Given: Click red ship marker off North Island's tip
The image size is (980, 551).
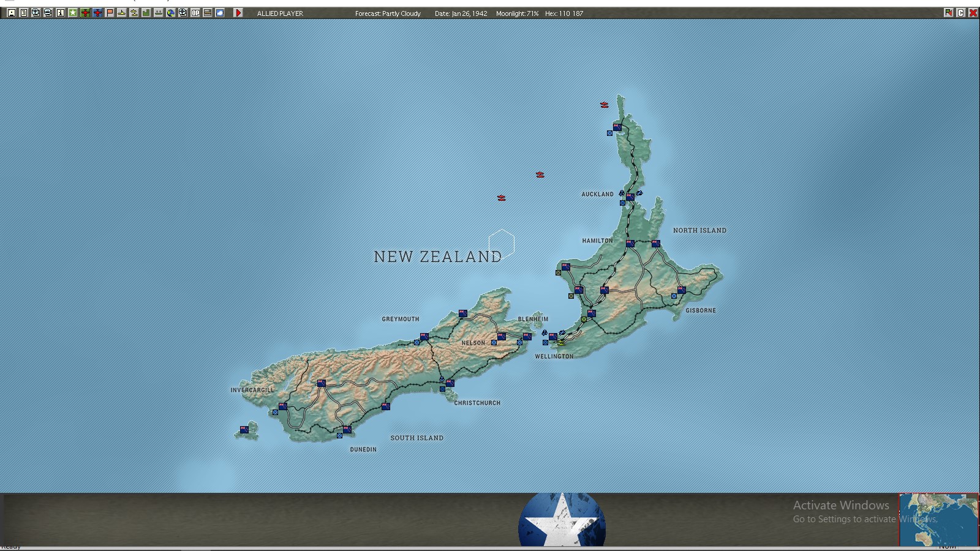Looking at the screenshot, I should pos(605,105).
